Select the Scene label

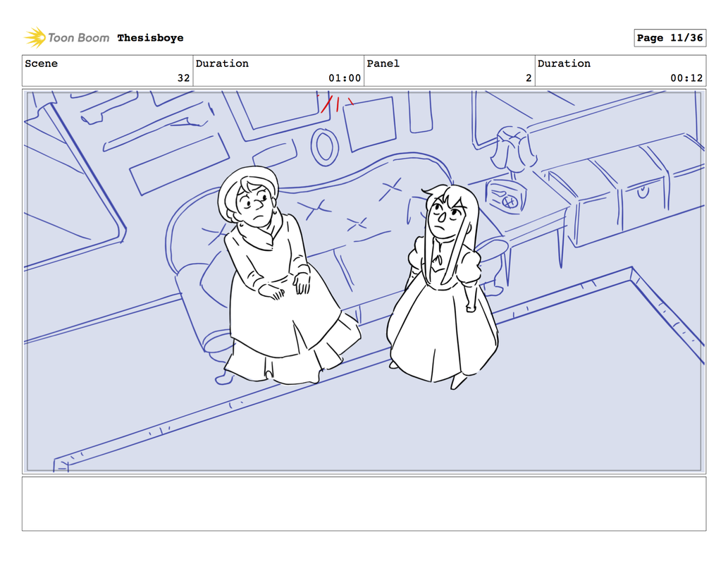tap(42, 63)
